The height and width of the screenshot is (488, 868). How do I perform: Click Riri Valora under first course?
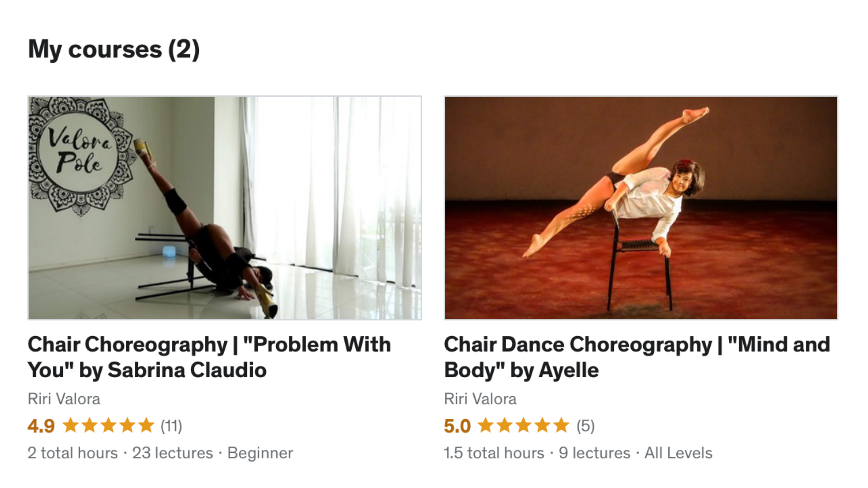point(64,399)
